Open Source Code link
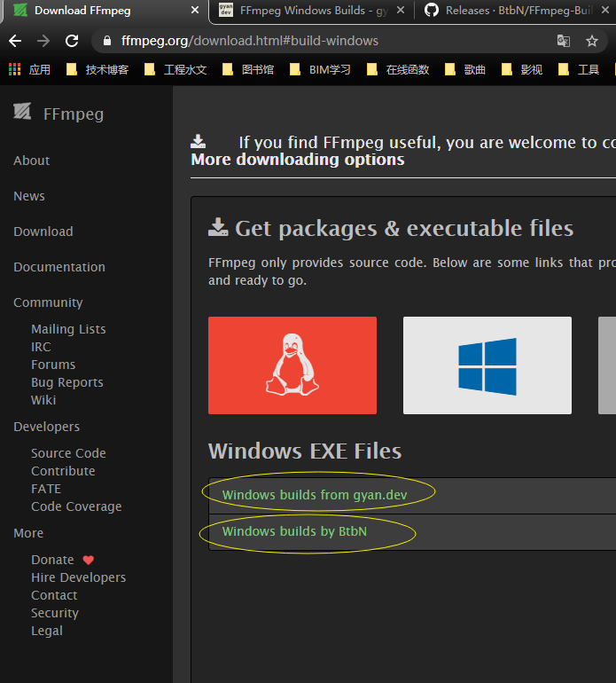616x683 pixels. (x=68, y=453)
